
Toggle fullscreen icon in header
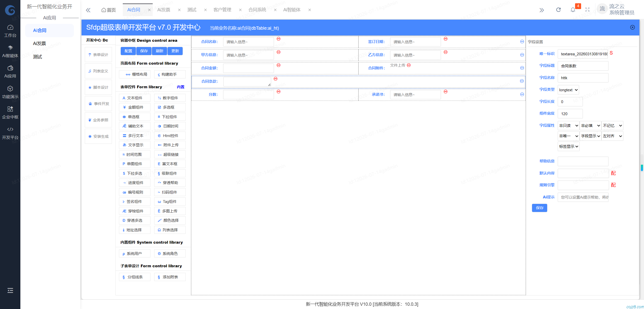[x=587, y=10]
